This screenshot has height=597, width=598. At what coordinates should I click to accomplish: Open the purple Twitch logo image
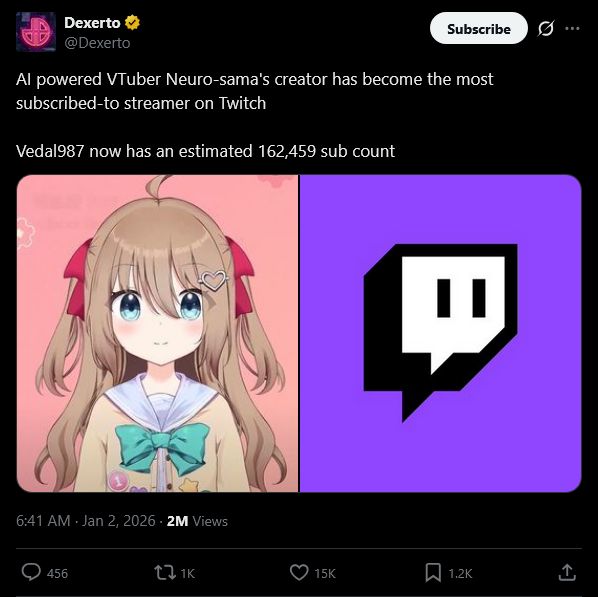tap(440, 333)
